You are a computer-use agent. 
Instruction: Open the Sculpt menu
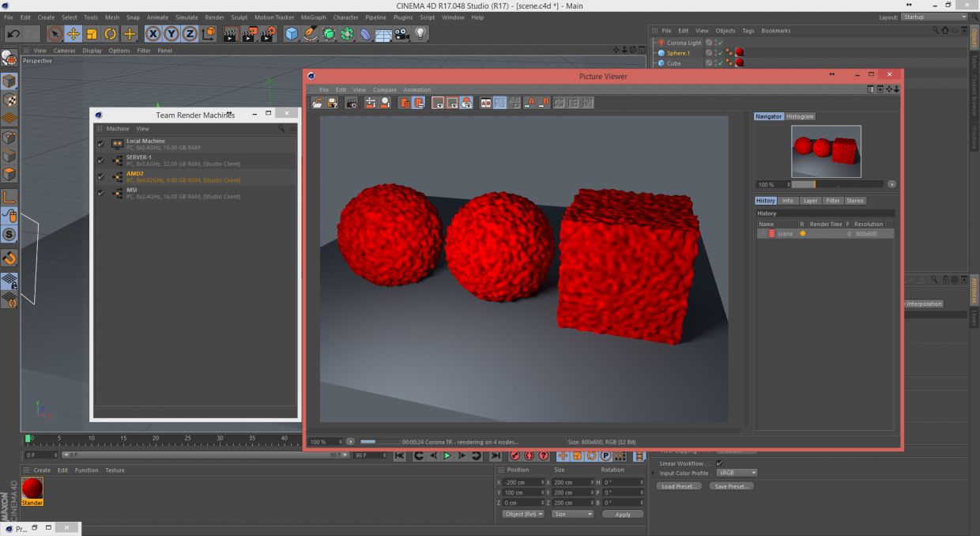pos(239,17)
